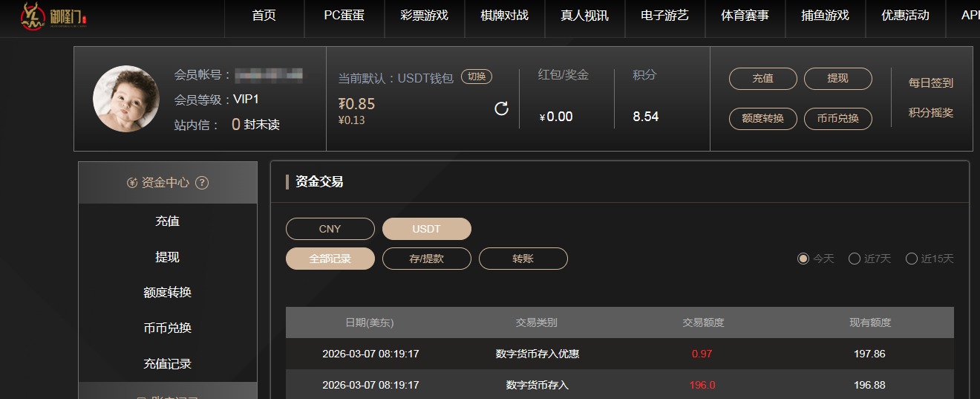Select the 近15天 radio option
Screen dimensions: 980x399
912,259
